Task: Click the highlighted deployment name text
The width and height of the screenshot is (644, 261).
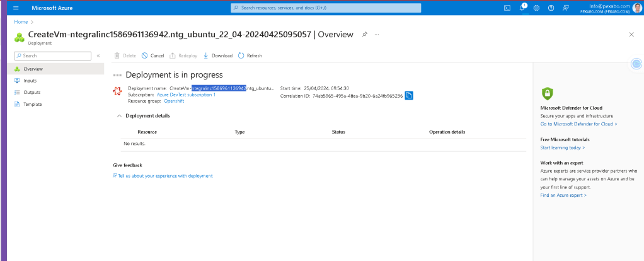Action: click(x=219, y=88)
